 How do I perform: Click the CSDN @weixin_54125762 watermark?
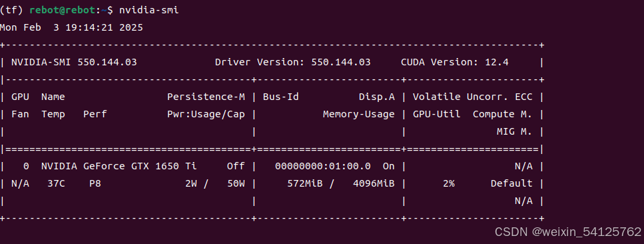(567, 231)
